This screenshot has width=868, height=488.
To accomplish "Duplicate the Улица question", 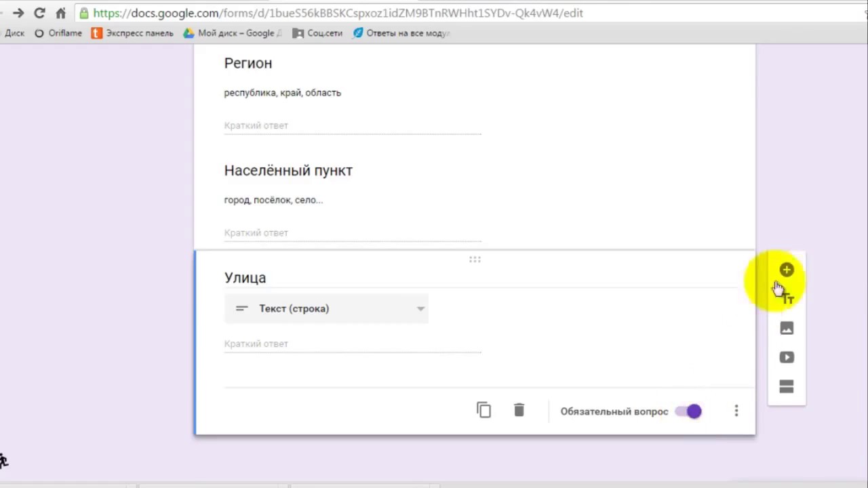I will pyautogui.click(x=484, y=410).
